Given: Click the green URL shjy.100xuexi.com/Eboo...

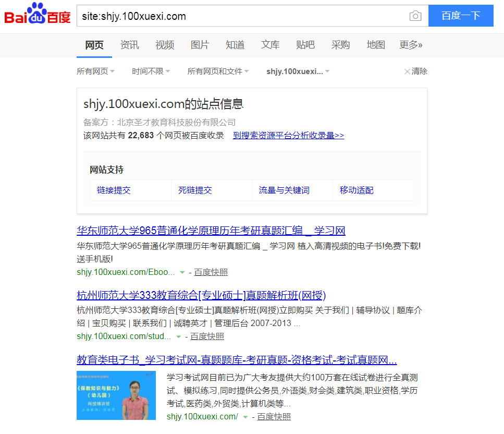Looking at the screenshot, I should pos(126,272).
